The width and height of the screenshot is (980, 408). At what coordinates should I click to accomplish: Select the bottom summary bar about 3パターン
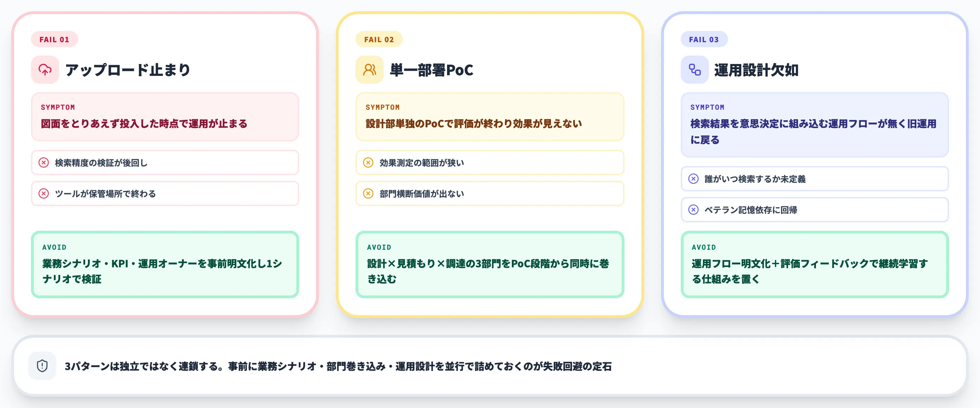pos(490,366)
